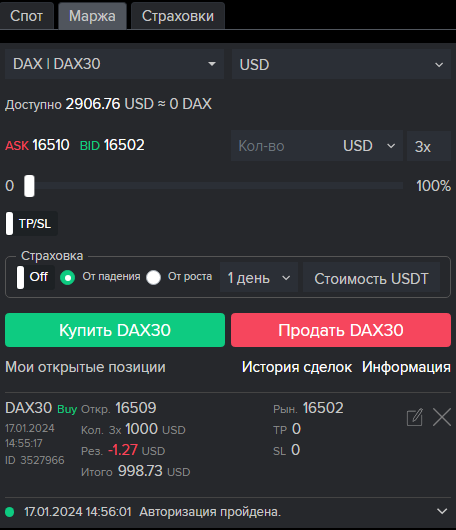This screenshot has height=530, width=456.
Task: Expand the notification log chevron
Action: tap(442, 511)
